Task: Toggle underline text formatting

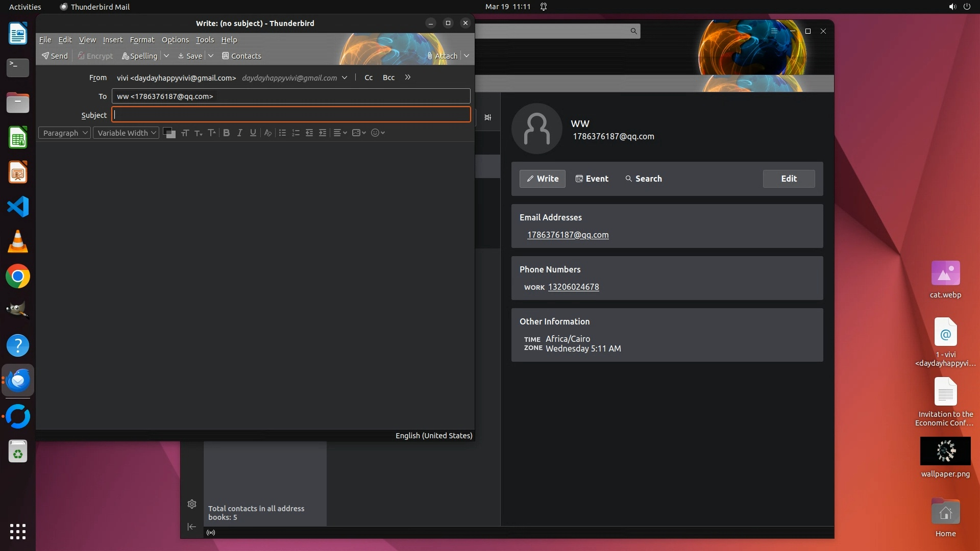Action: (253, 133)
